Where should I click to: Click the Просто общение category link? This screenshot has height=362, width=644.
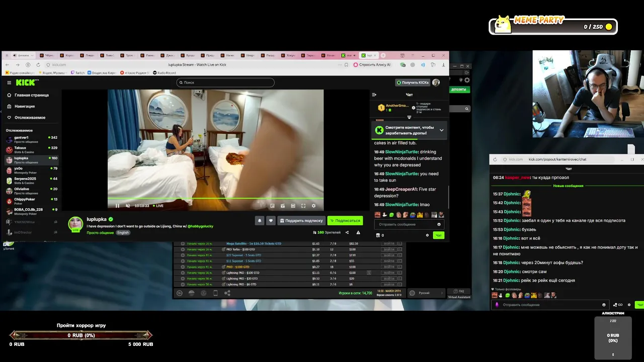(x=100, y=233)
